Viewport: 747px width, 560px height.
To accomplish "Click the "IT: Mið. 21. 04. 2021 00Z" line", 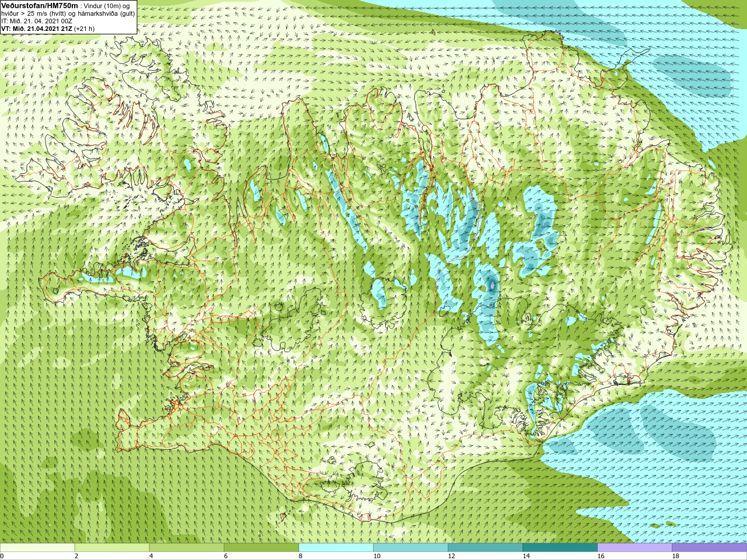I will pos(37,21).
